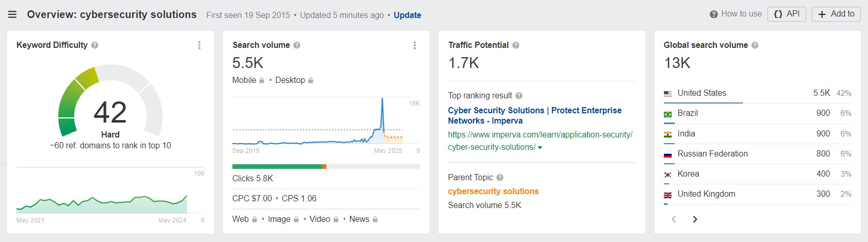This screenshot has width=868, height=242.
Task: Open Search volume three-dot options menu
Action: pyautogui.click(x=415, y=45)
